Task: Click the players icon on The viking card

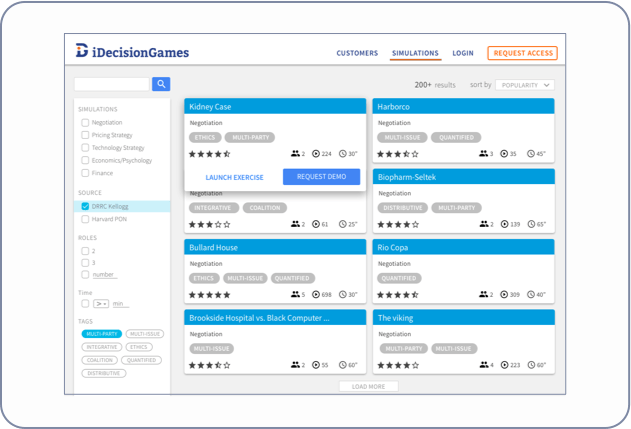Action: tap(484, 365)
